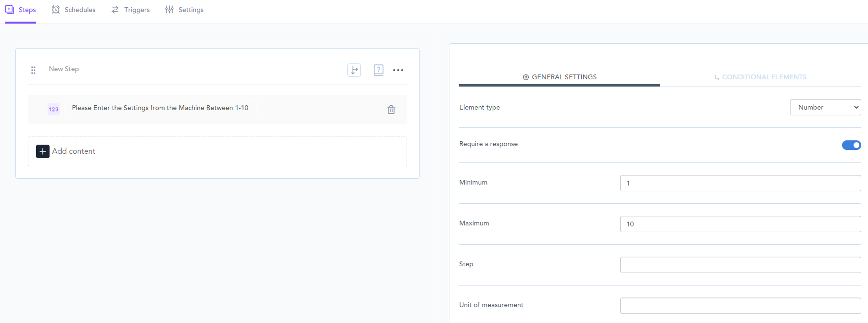868x323 pixels.
Task: Click the drag handle beside New Step
Action: (33, 70)
